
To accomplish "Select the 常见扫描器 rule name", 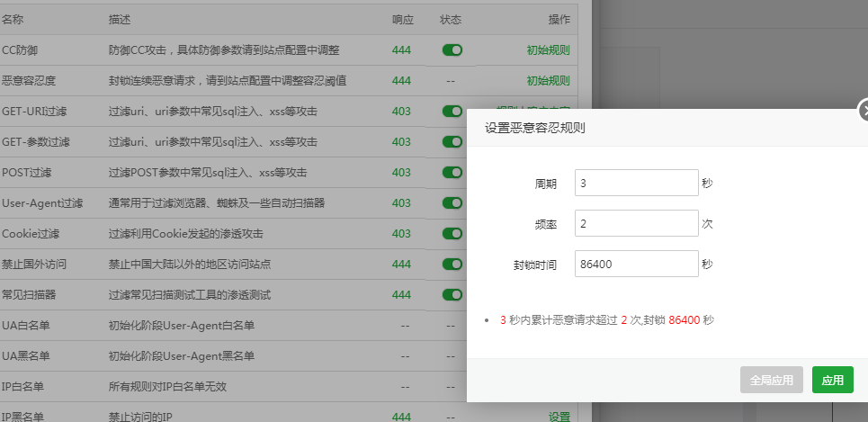I will [29, 294].
